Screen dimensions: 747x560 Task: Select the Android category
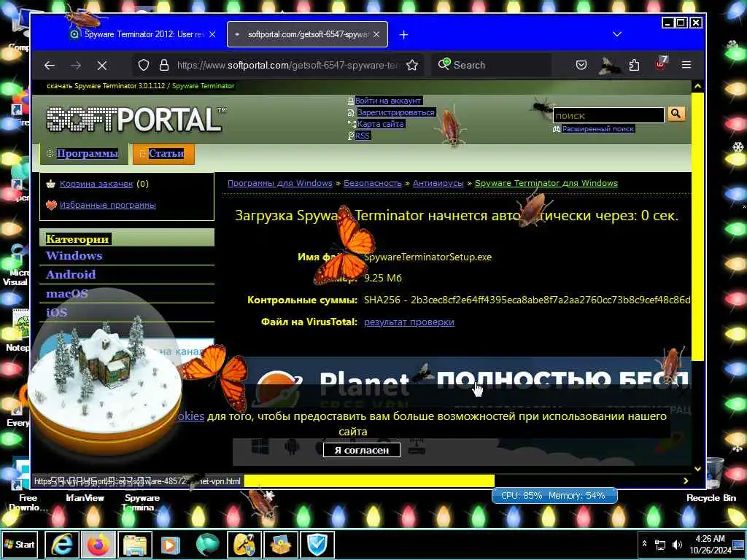[71, 275]
